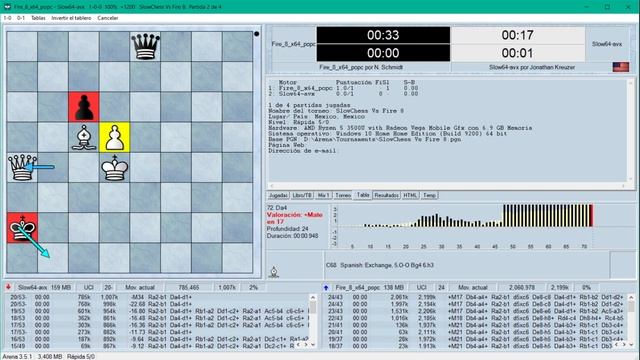Click the 00:33 clock for Fire_8_x64_popc
640x360 pixels.
(383, 35)
